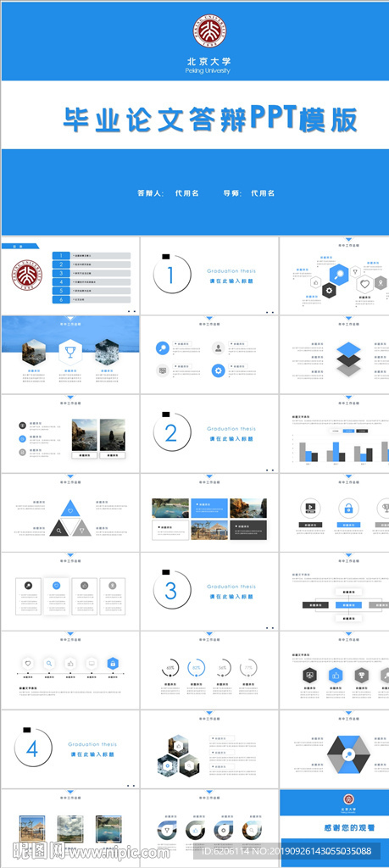Open the section 2 title slide
Screen dimensions: 389x868
pyautogui.click(x=209, y=433)
